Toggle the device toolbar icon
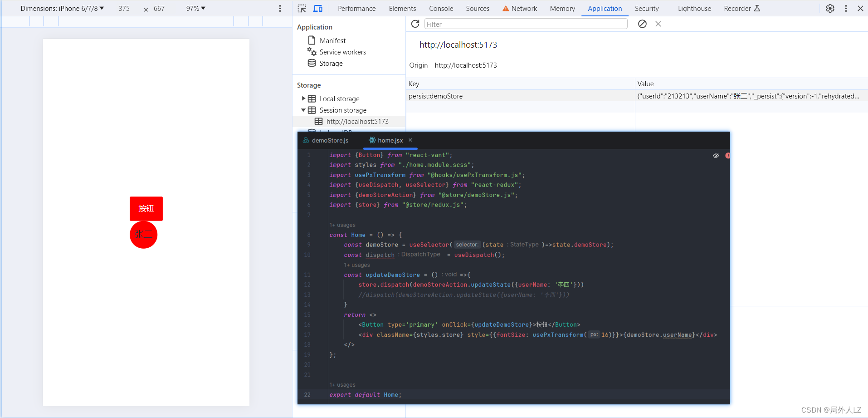This screenshot has height=418, width=868. coord(318,8)
